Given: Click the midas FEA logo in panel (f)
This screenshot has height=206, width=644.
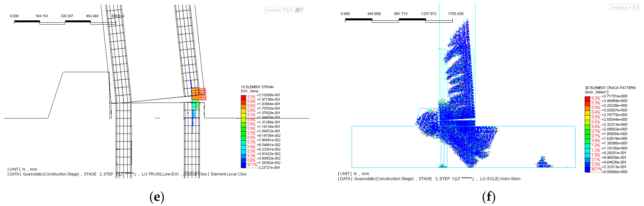Looking at the screenshot, I should [x=626, y=8].
